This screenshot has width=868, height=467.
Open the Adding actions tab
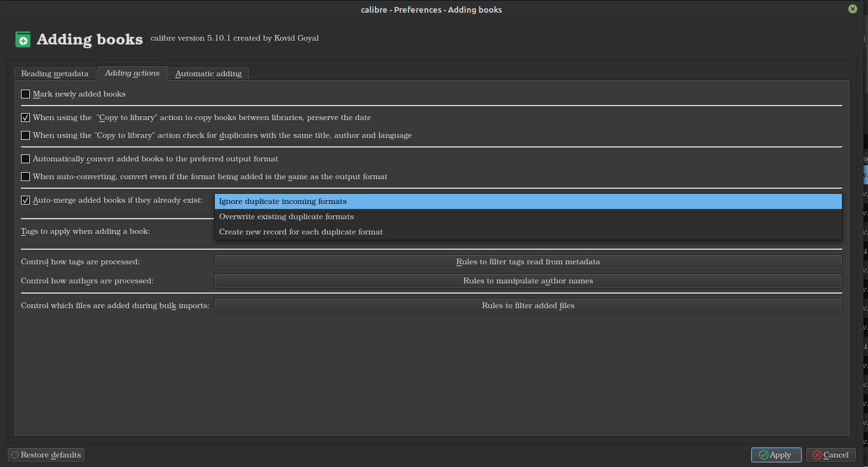click(x=132, y=73)
